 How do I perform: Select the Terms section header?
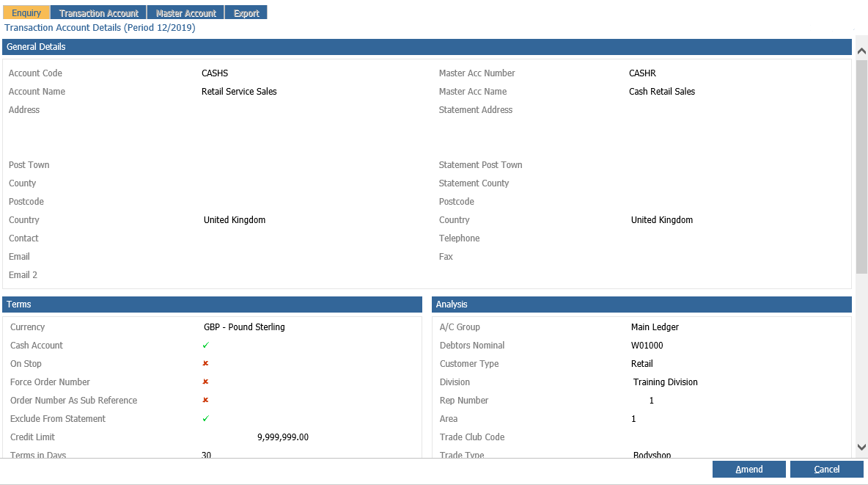(x=212, y=305)
